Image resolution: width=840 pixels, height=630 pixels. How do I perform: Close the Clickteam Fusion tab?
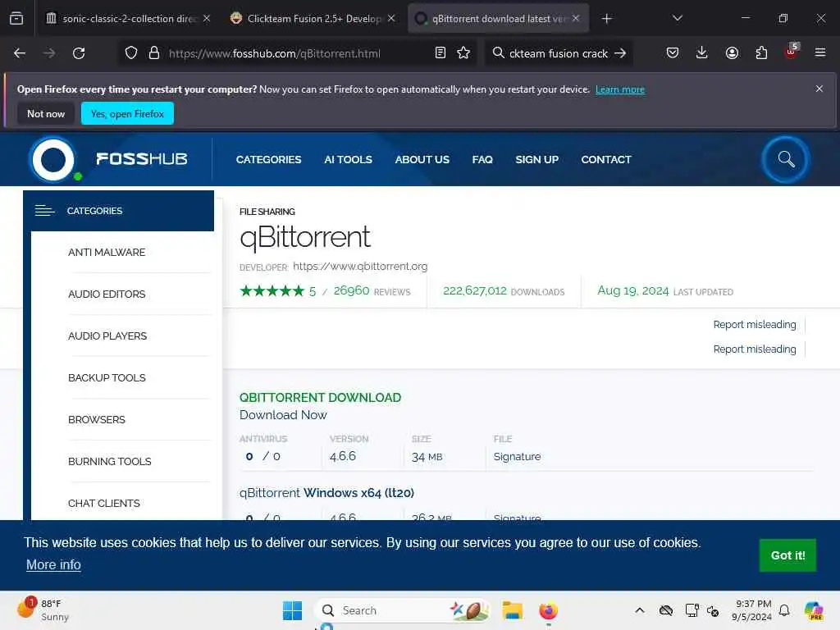coord(391,19)
